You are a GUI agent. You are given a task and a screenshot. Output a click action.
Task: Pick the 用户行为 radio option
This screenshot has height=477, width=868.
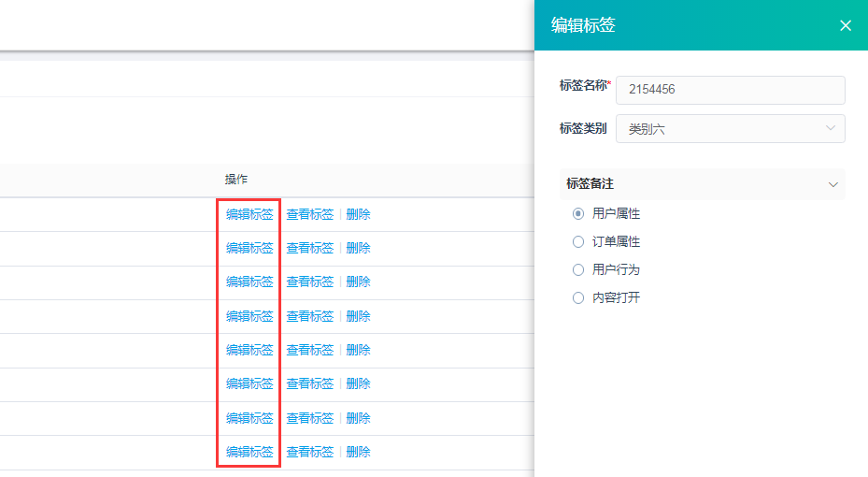click(x=578, y=269)
